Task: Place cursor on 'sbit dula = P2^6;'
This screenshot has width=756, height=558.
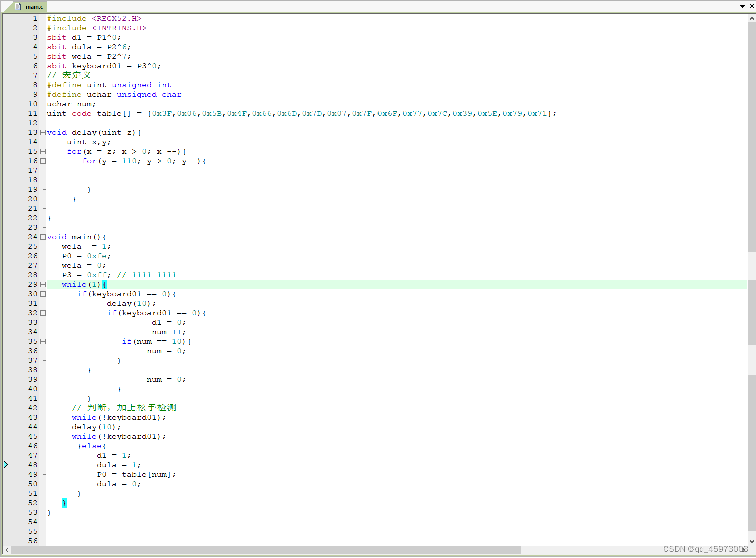Action: tap(89, 47)
